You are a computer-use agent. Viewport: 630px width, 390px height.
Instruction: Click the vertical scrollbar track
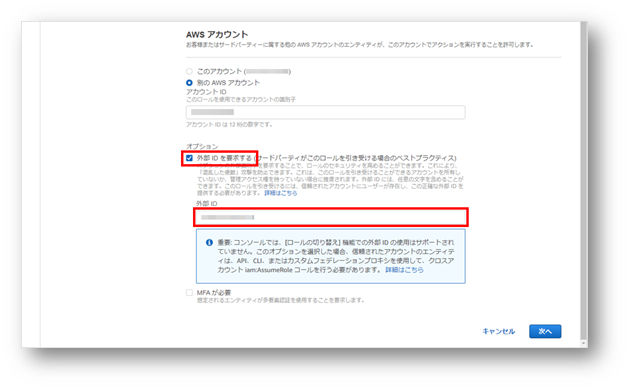583,181
